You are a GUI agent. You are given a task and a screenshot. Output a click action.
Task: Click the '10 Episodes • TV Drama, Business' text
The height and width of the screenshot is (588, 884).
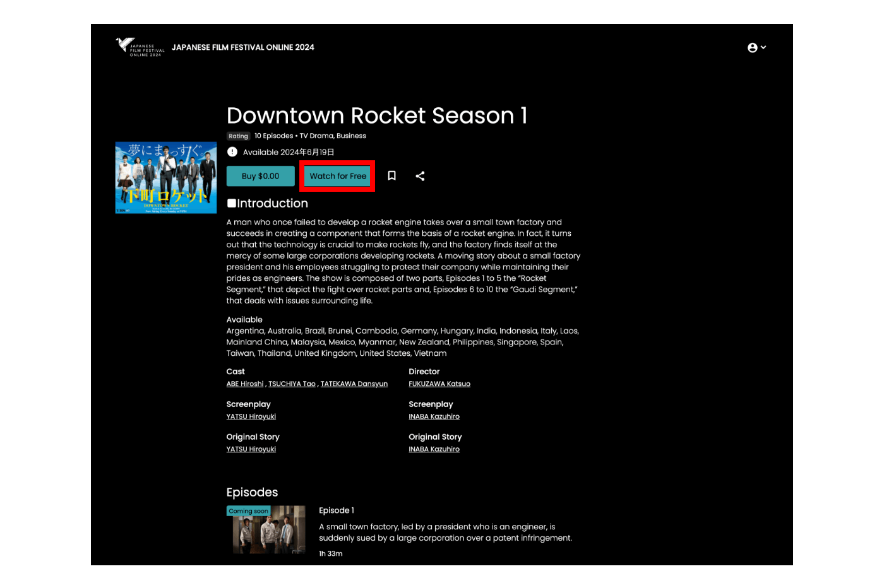310,136
